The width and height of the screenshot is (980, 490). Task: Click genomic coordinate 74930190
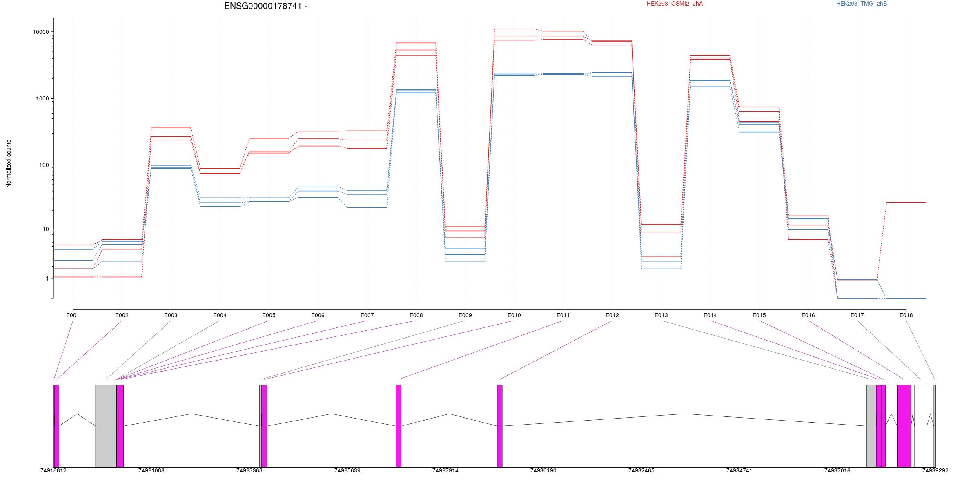point(543,471)
